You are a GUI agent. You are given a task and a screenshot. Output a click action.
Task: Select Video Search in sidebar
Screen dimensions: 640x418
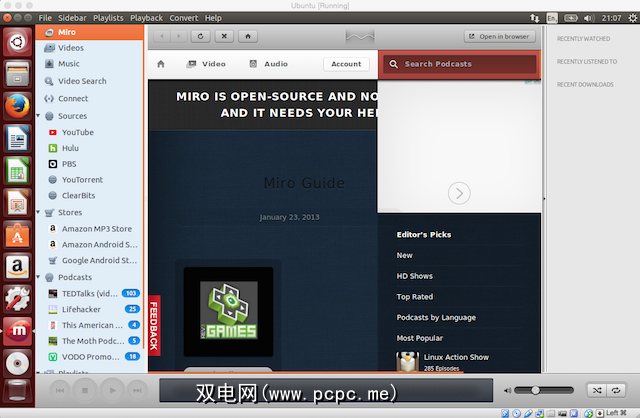(82, 81)
